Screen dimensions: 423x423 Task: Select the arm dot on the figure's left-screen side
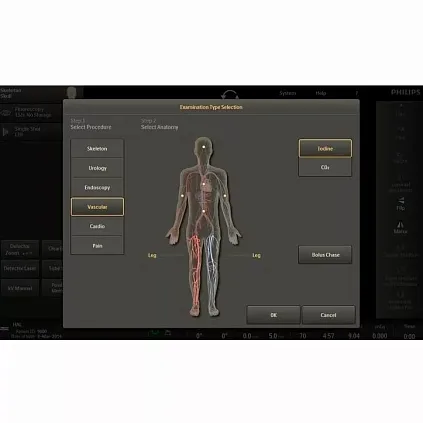182,196
